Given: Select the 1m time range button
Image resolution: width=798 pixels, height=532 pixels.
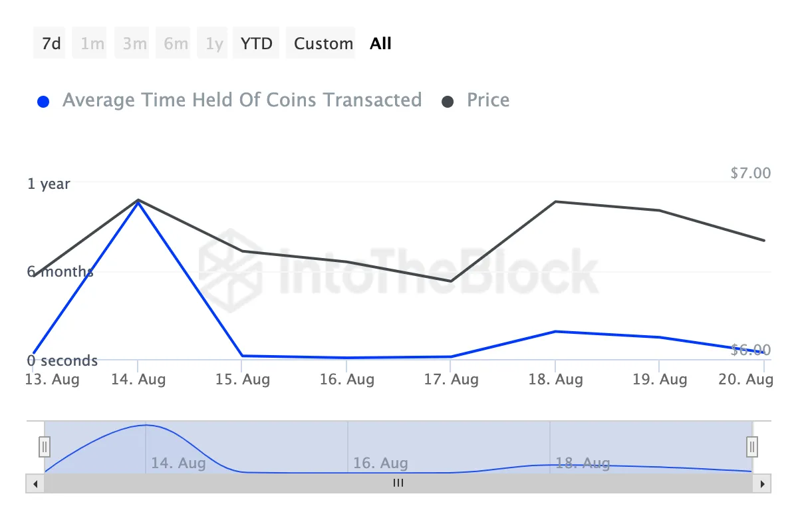Looking at the screenshot, I should (x=92, y=44).
